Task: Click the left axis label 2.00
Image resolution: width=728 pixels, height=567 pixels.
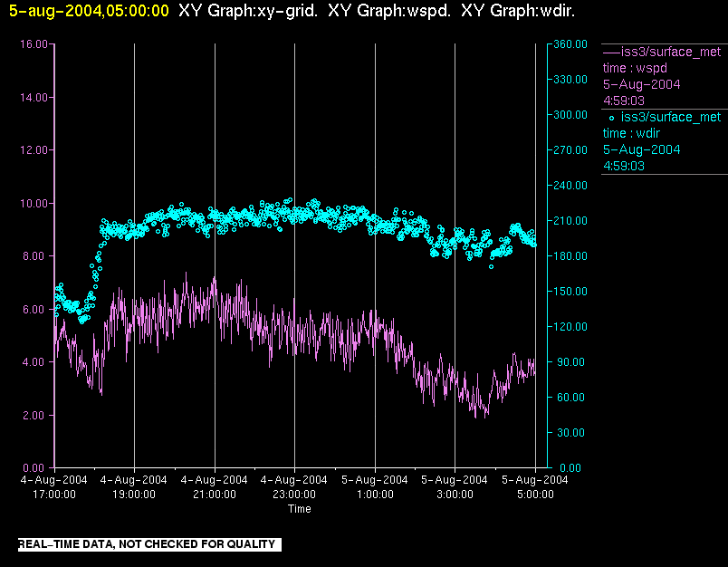Action: (35, 415)
